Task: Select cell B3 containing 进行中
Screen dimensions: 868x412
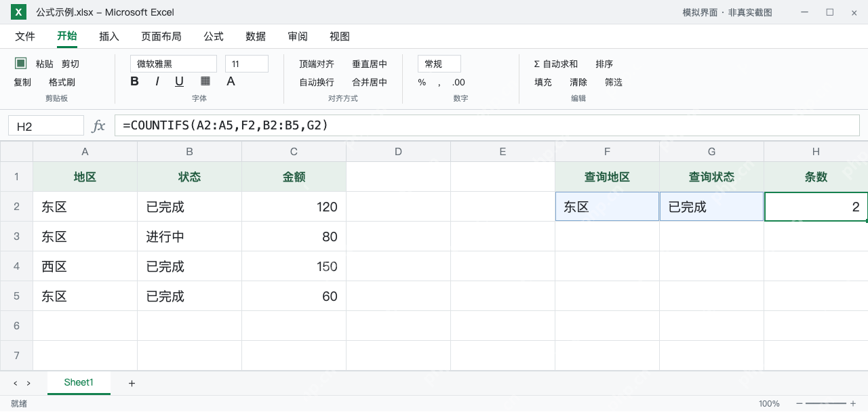Action: 190,236
